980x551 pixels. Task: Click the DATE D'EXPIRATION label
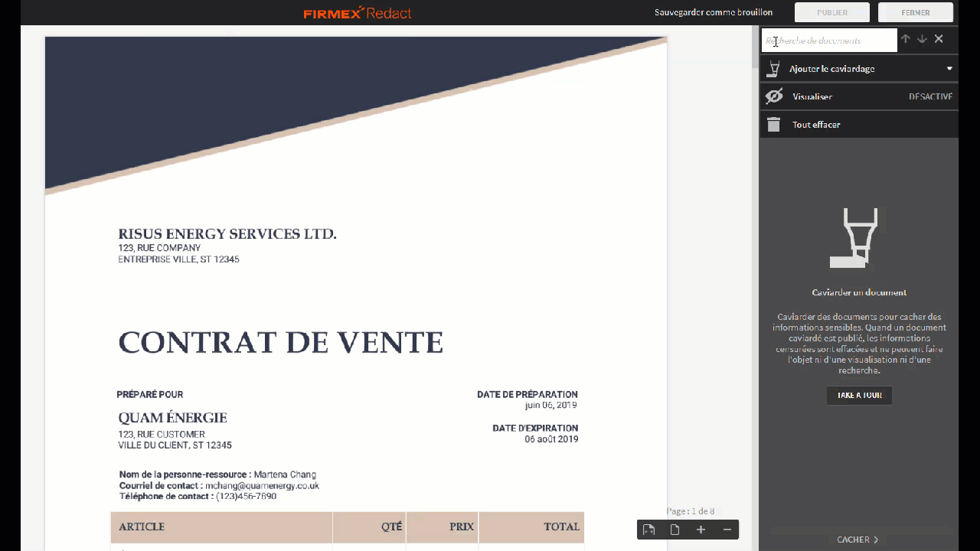tap(535, 429)
